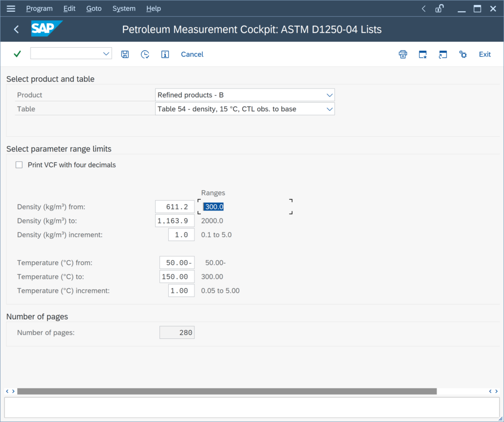The height and width of the screenshot is (422, 504).
Task: Click the information icon in toolbar
Action: 165,54
